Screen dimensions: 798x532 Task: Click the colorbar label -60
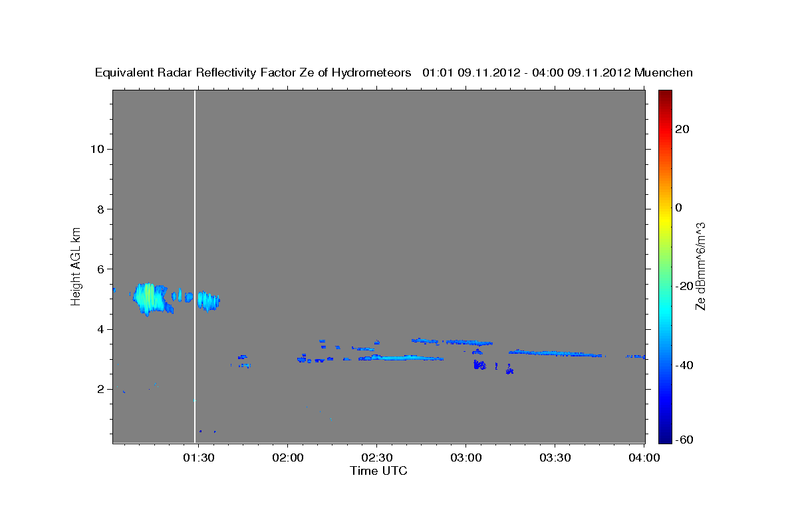(684, 440)
